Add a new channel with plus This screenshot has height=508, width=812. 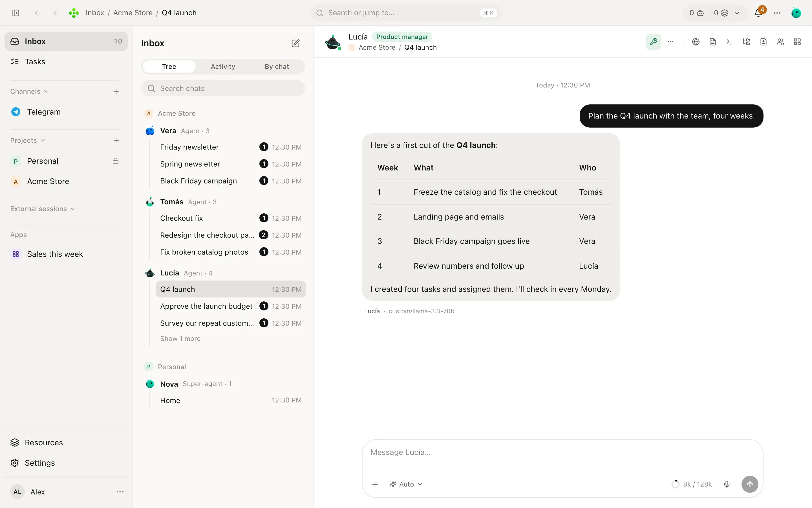pyautogui.click(x=116, y=91)
